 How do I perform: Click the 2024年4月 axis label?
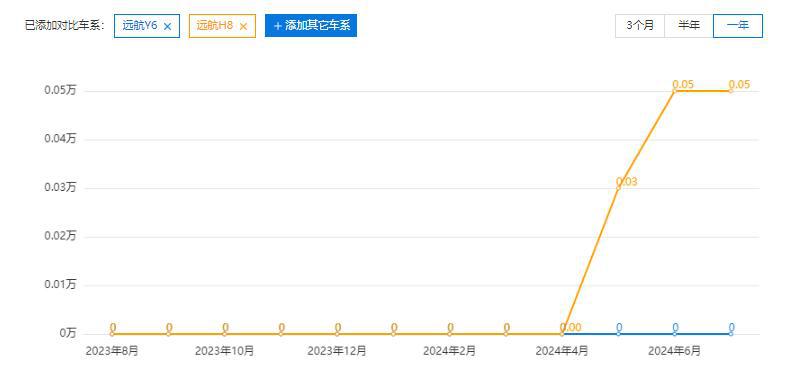[x=562, y=351]
